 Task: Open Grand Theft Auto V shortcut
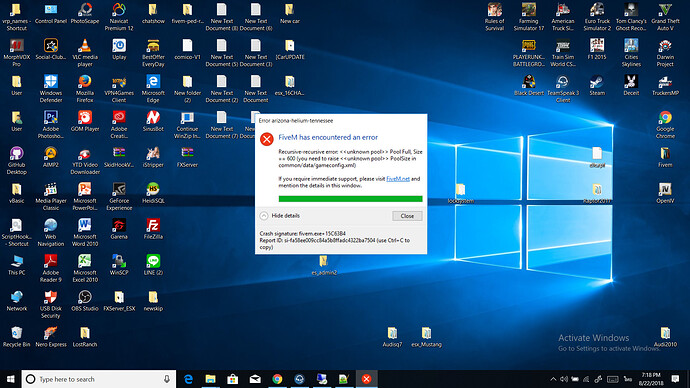tap(665, 17)
